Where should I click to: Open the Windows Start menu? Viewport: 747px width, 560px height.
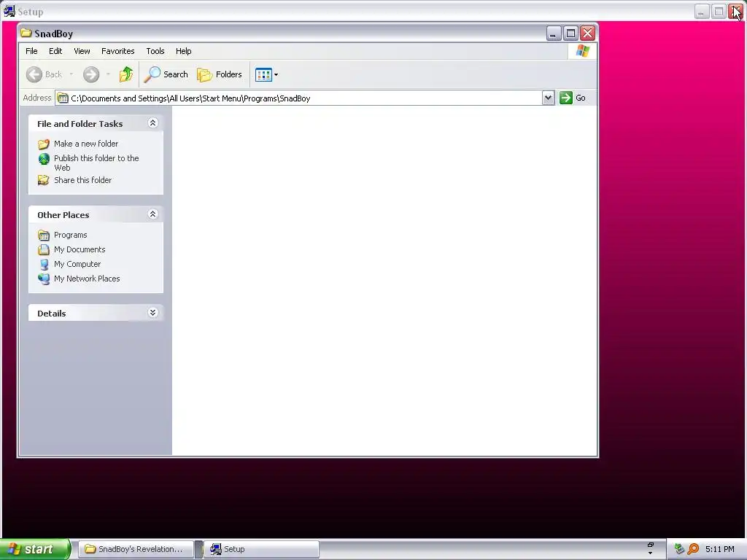(x=35, y=549)
